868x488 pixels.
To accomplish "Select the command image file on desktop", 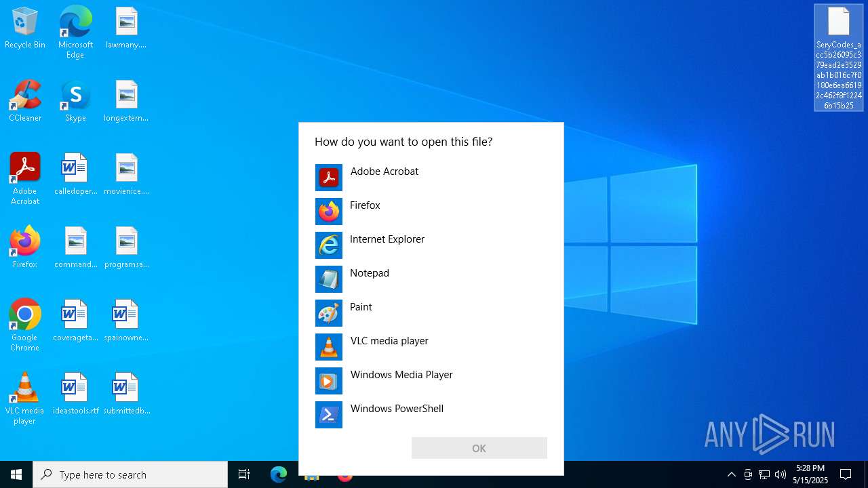I will click(75, 248).
